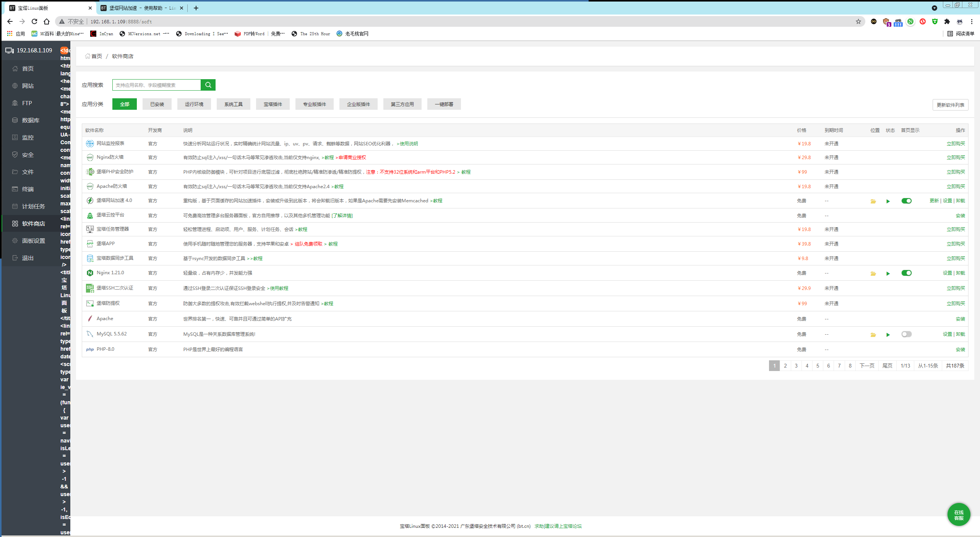This screenshot has width=980, height=537.
Task: Bookmark page with the star icon
Action: coord(858,21)
